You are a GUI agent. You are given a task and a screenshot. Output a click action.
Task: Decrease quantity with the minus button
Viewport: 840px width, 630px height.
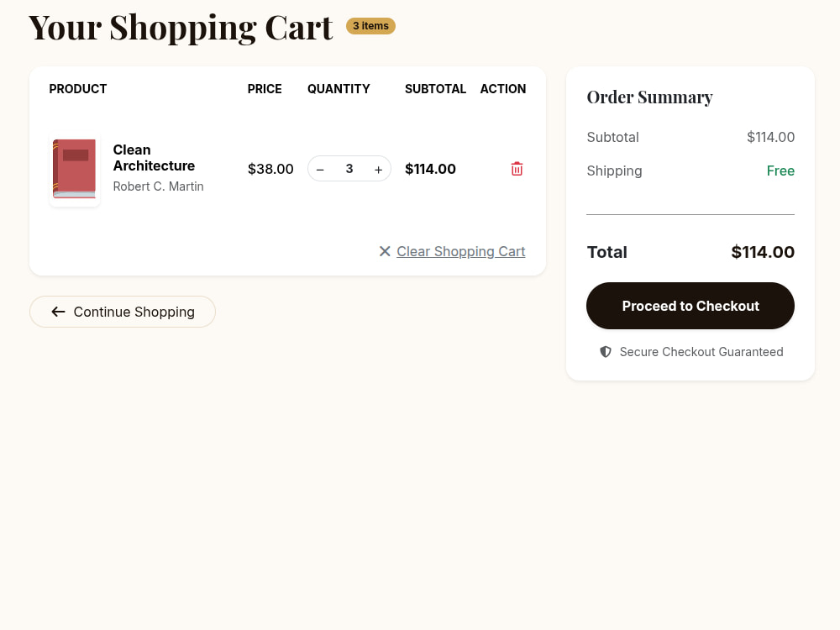click(320, 170)
